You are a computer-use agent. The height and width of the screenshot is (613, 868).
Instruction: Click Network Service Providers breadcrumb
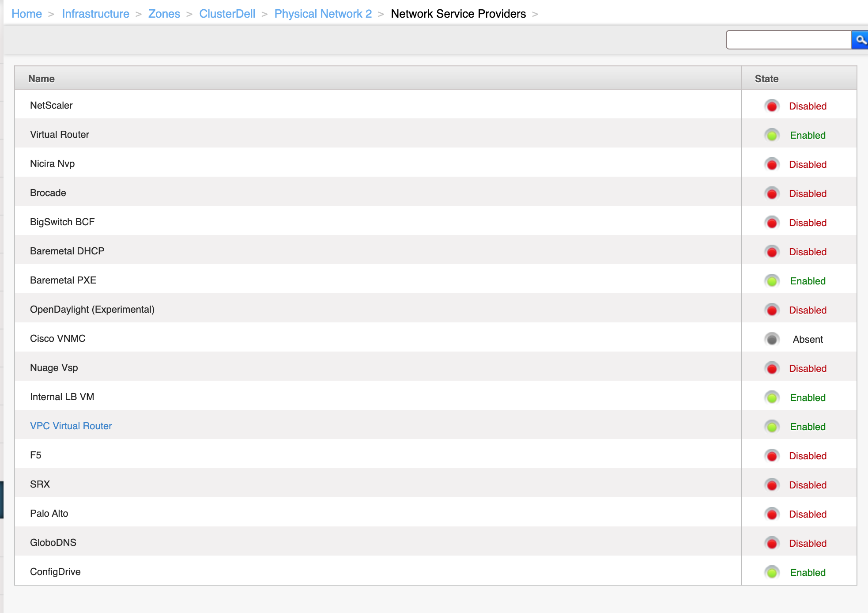pos(458,14)
